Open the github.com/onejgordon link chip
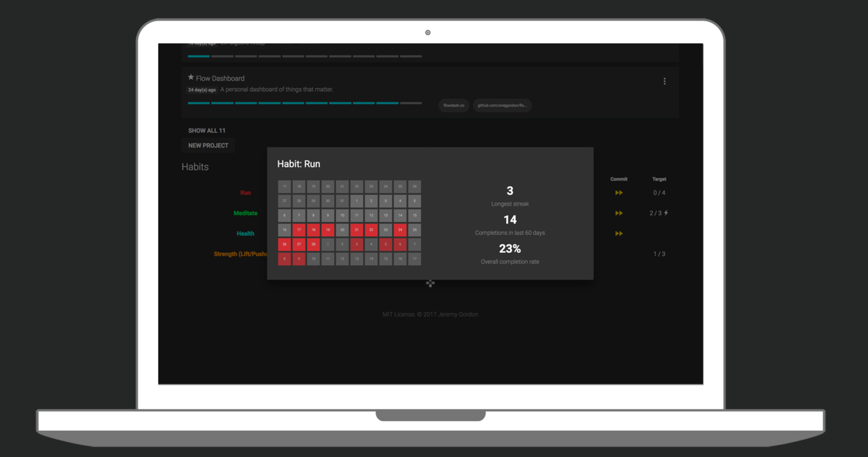The width and height of the screenshot is (868, 457). pos(502,105)
